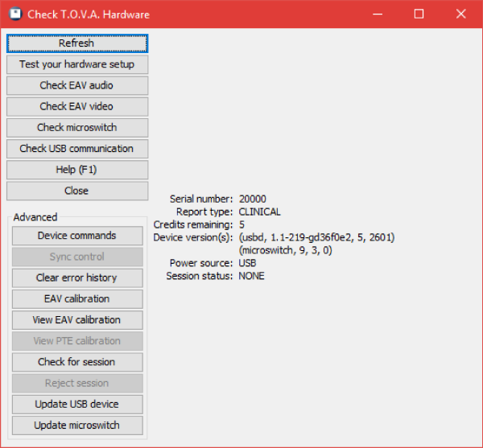The image size is (483, 448).
Task: Click the window title Check T.O.V.A. Hardware
Action: [x=89, y=14]
